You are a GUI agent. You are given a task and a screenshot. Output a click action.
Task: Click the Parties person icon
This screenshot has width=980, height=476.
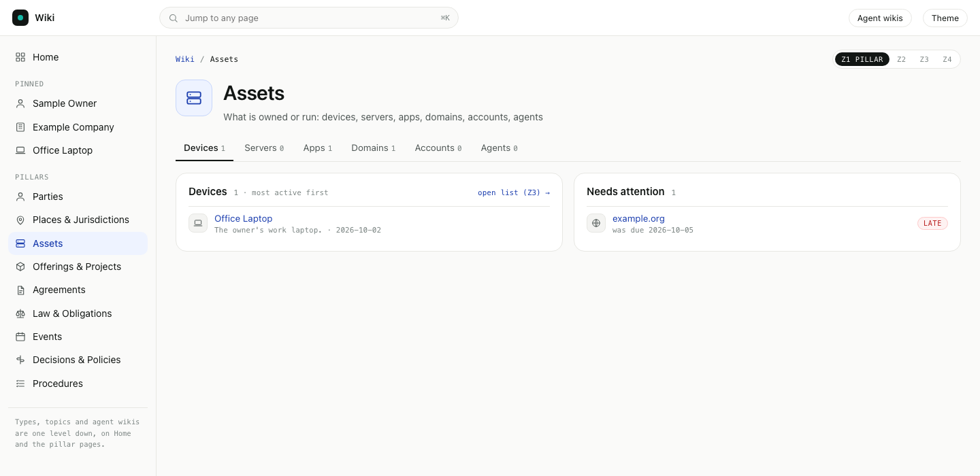(20, 197)
